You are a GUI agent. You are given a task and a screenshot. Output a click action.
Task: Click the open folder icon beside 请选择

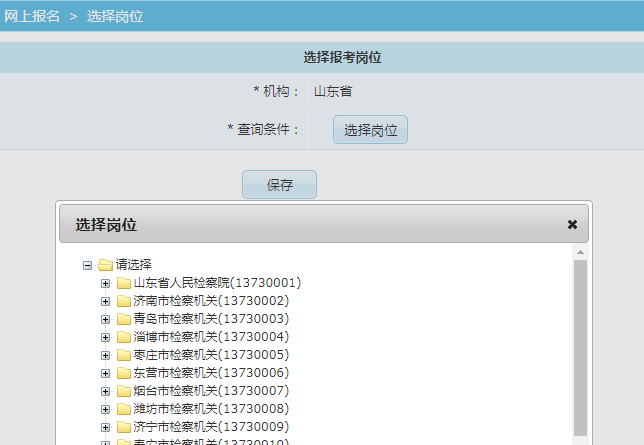(106, 265)
